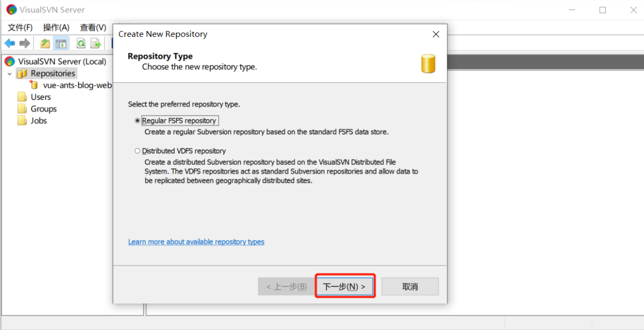Image resolution: width=644 pixels, height=330 pixels.
Task: Close the VisualSVN Server main window
Action: tap(633, 10)
